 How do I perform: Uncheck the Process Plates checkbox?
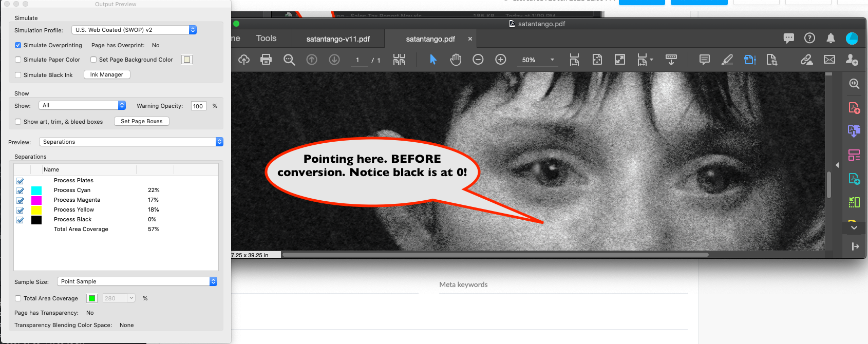(20, 181)
